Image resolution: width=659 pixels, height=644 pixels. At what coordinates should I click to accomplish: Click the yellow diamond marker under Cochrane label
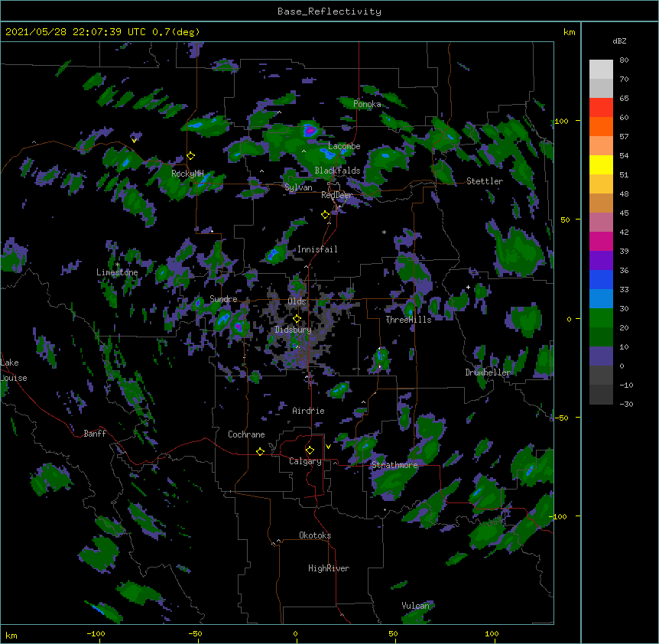tap(260, 451)
